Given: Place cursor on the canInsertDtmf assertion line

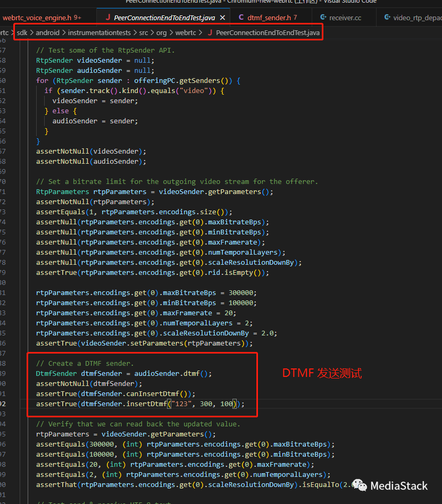Looking at the screenshot, I should [x=116, y=394].
